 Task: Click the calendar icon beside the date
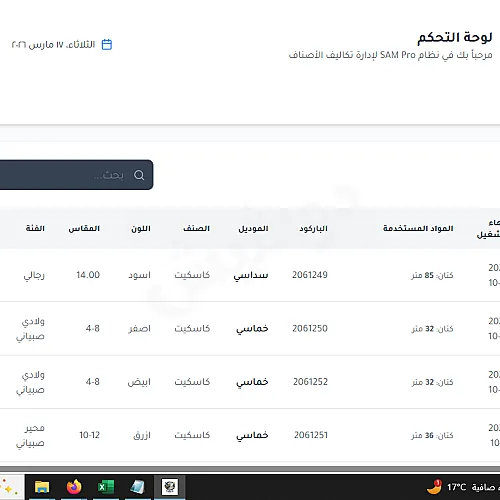pyautogui.click(x=107, y=44)
